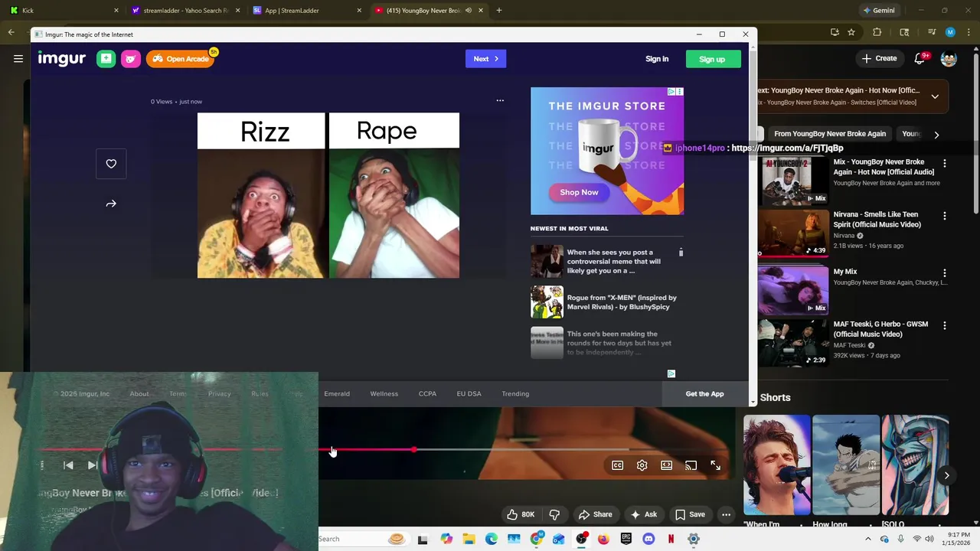Open Discord from the taskbar
980x551 pixels.
point(648,539)
